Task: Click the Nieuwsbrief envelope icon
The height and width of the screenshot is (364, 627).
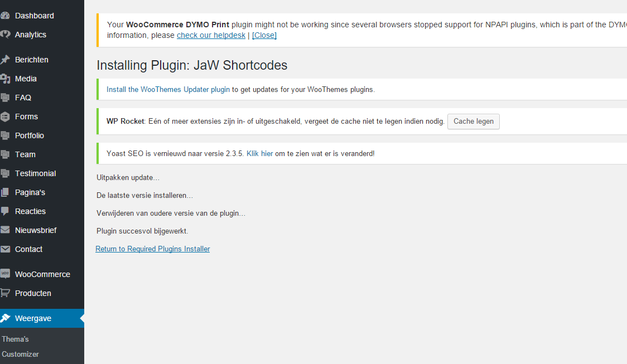Action: tap(5, 230)
